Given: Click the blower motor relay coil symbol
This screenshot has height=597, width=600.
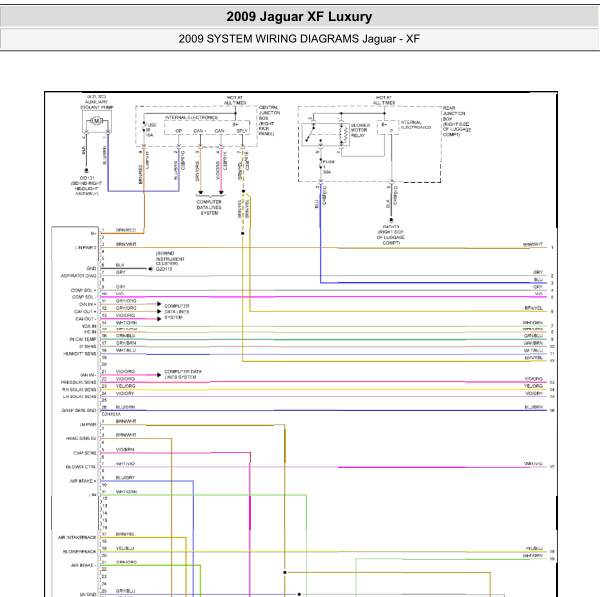Looking at the screenshot, I should tap(343, 135).
